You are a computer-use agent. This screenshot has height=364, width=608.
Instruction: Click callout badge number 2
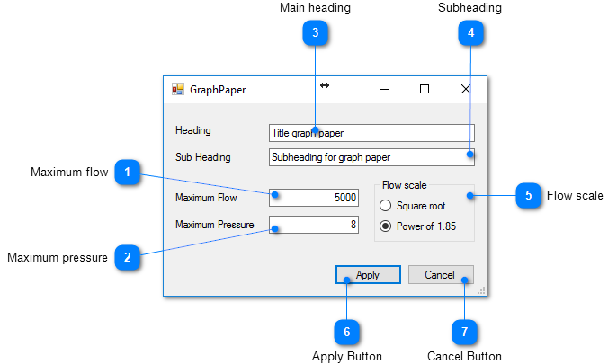128,257
